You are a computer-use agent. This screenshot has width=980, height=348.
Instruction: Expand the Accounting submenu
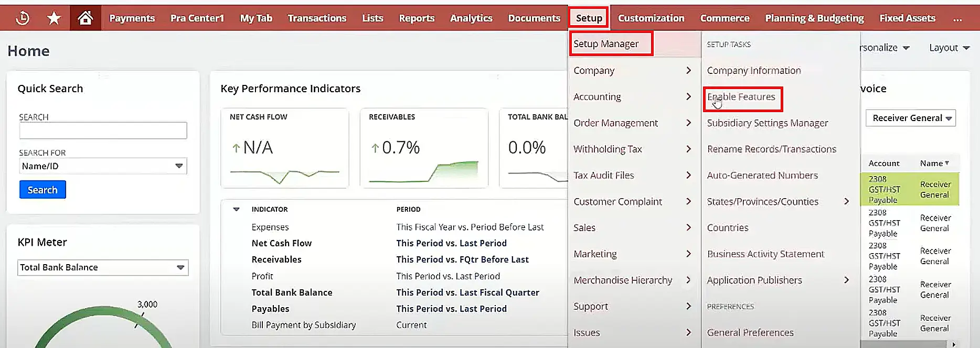[634, 96]
